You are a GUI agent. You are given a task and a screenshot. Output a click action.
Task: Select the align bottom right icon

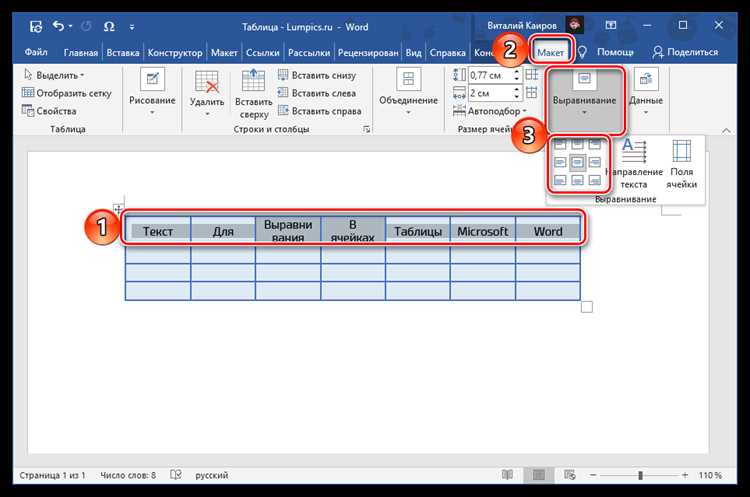pos(595,180)
